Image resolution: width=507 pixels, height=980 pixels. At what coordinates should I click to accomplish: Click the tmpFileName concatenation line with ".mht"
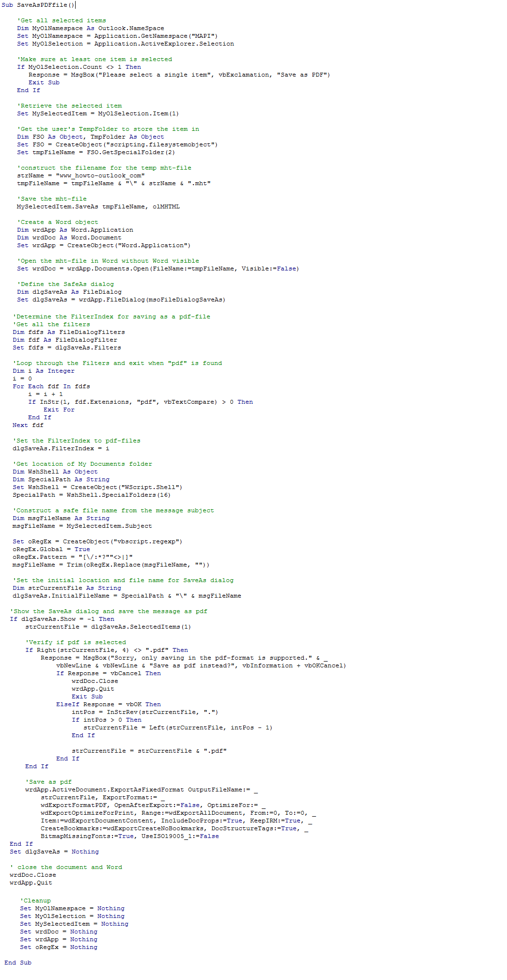(x=114, y=183)
